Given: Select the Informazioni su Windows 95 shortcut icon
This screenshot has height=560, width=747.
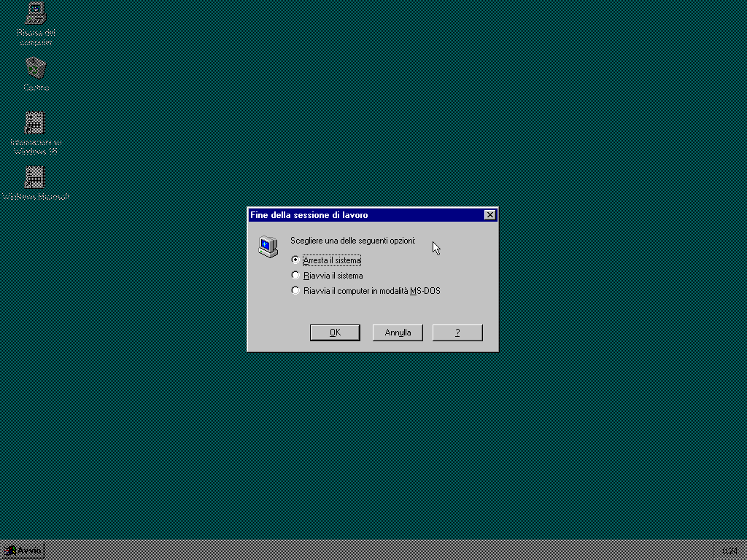Looking at the screenshot, I should tap(35, 122).
